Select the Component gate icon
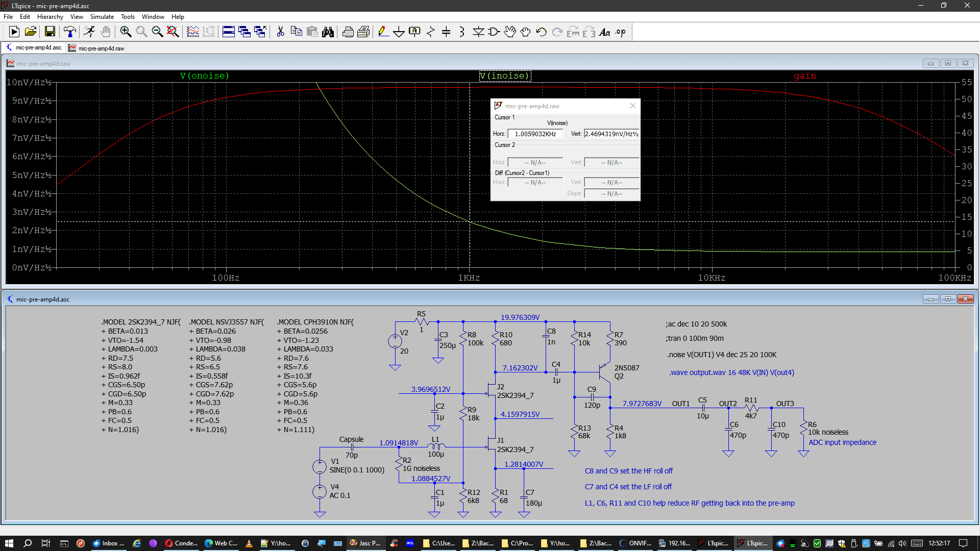The height and width of the screenshot is (551, 980). [x=494, y=32]
